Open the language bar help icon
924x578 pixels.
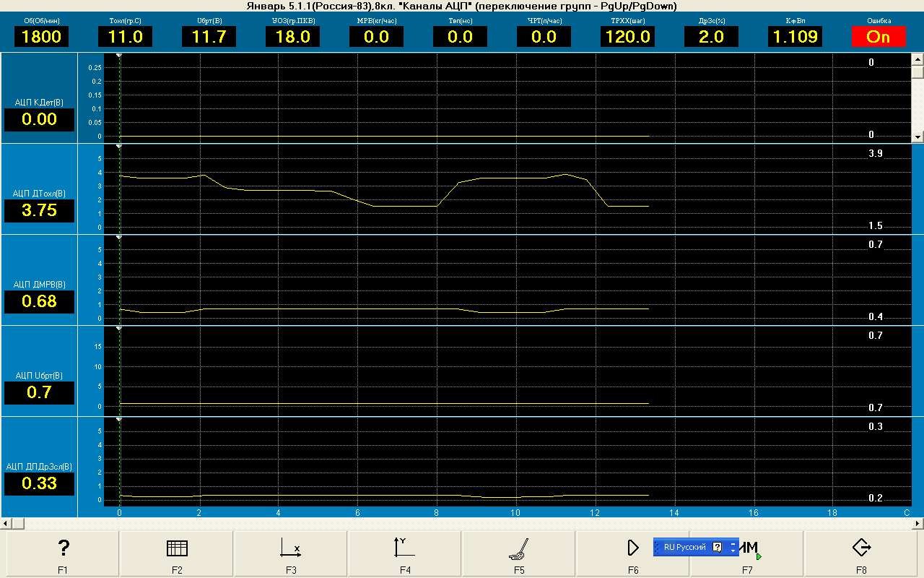point(717,547)
